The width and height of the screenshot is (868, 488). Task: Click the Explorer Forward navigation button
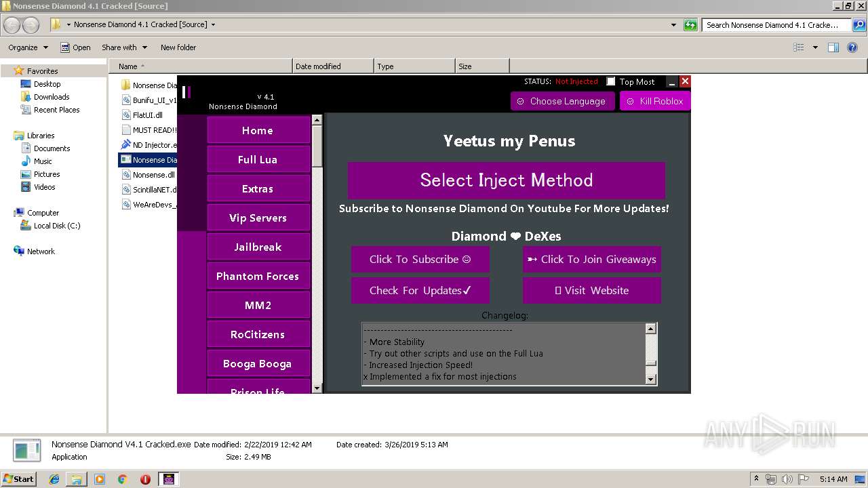[31, 25]
